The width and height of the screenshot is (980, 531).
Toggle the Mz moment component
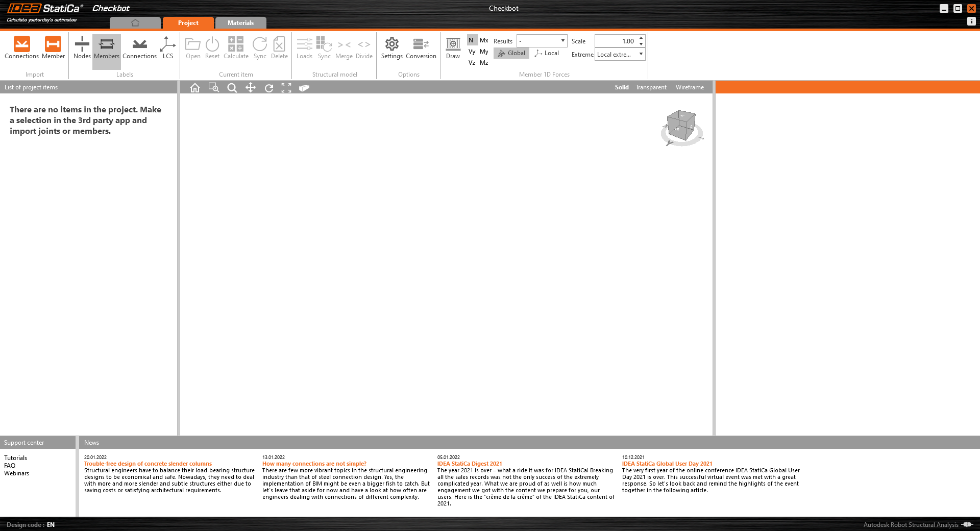[x=484, y=63]
